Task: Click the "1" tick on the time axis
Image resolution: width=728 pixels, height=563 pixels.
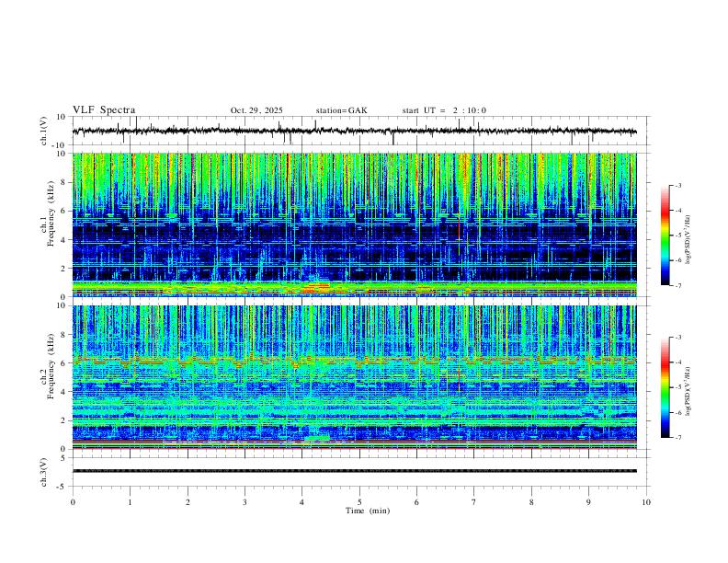Action: pyautogui.click(x=130, y=502)
